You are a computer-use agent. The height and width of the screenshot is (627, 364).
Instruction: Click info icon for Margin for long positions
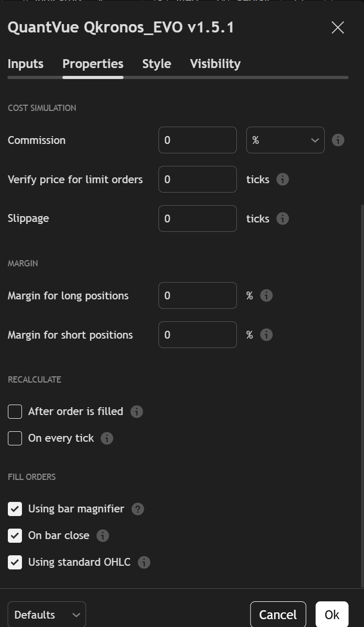[266, 296]
